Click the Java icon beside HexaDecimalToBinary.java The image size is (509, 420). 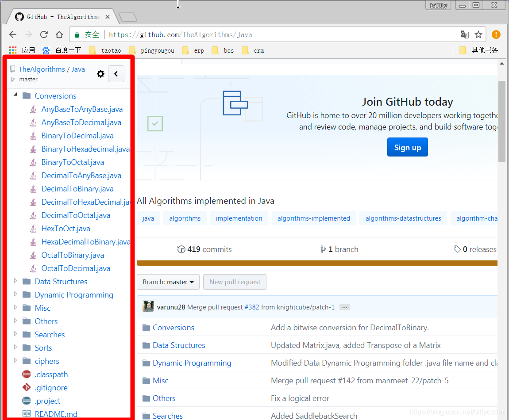33,242
